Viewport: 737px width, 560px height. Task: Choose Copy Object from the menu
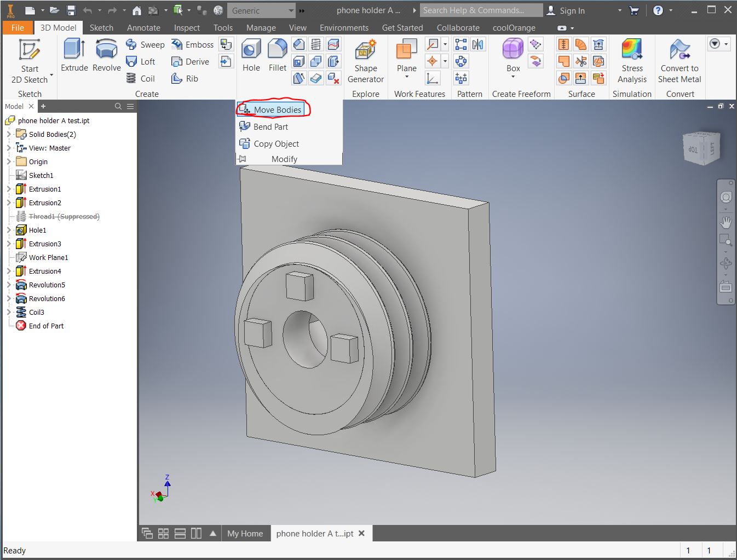(x=269, y=143)
